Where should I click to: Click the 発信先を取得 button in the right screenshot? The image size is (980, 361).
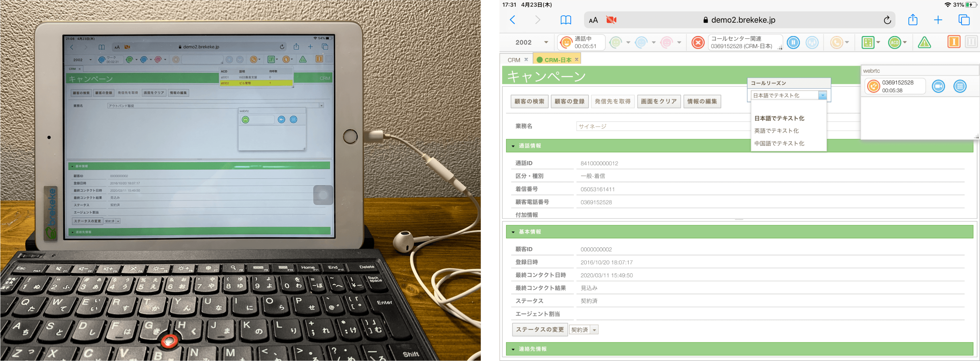coord(612,101)
